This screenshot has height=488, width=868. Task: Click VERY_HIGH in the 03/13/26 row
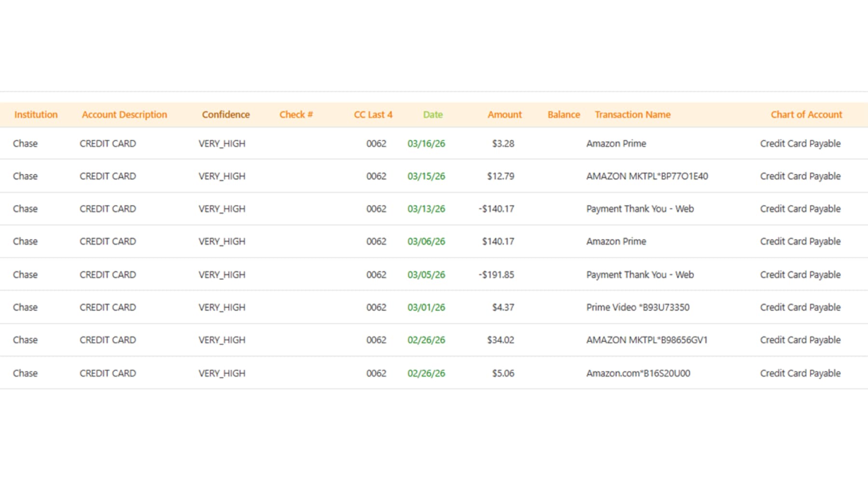pyautogui.click(x=222, y=209)
